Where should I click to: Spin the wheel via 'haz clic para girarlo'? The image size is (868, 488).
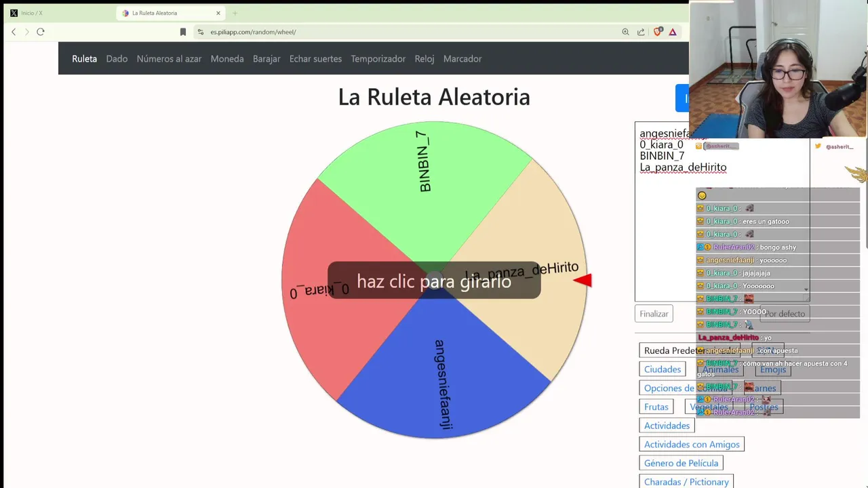coord(434,281)
